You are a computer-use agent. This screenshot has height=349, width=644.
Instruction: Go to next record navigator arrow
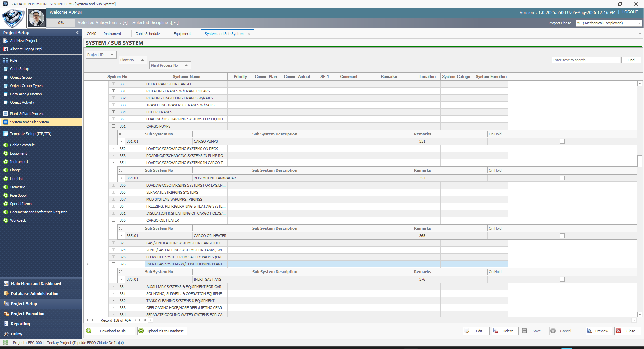[x=135, y=320]
